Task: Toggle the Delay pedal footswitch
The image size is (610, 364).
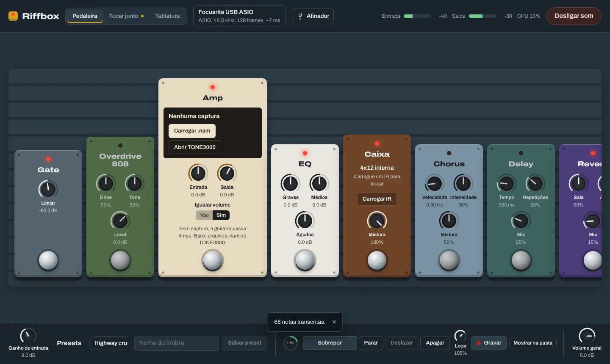Action: point(521,260)
